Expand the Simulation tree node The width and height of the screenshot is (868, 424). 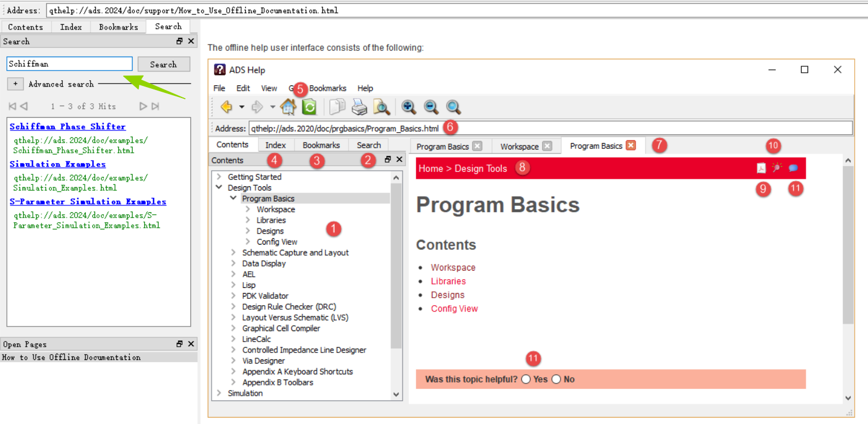tap(219, 393)
